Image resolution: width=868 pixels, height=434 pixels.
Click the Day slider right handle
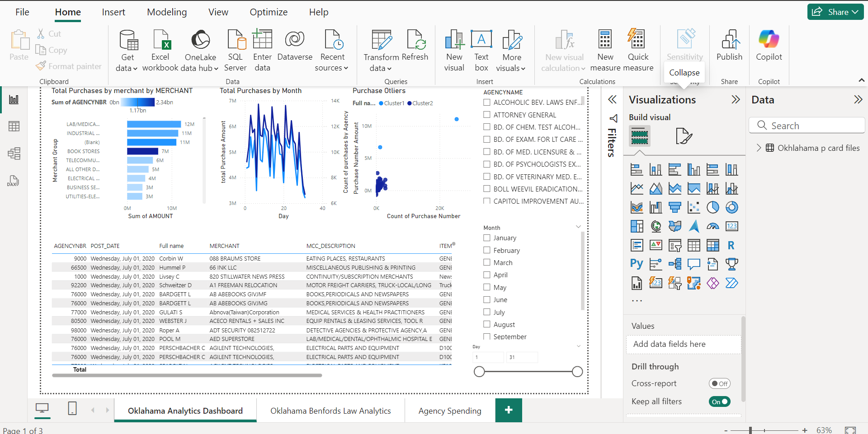tap(577, 372)
